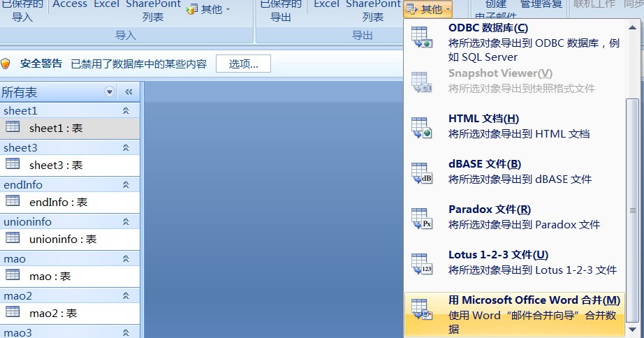Click the 选项... security warning button
Screen dimensions: 644x338
pyautogui.click(x=243, y=64)
